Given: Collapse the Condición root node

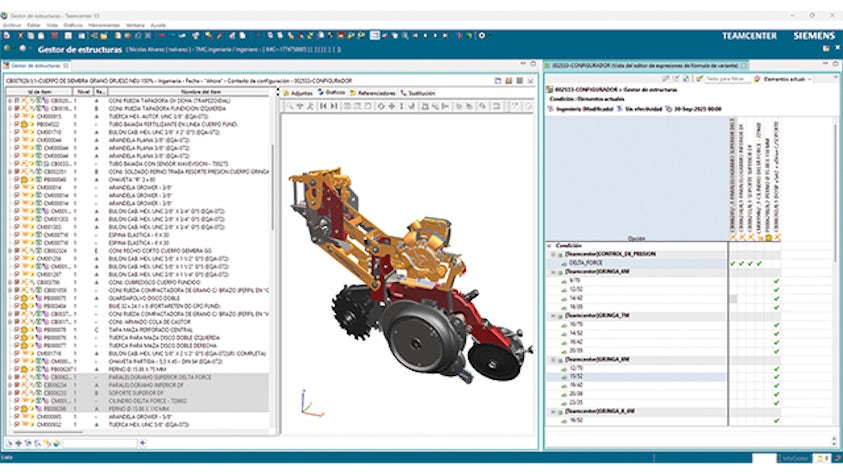Looking at the screenshot, I should [x=550, y=246].
